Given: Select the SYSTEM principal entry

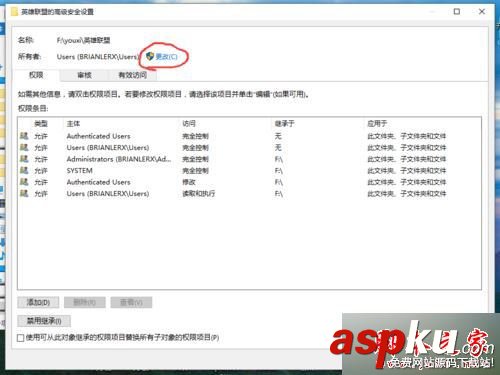Looking at the screenshot, I should click(x=80, y=171).
